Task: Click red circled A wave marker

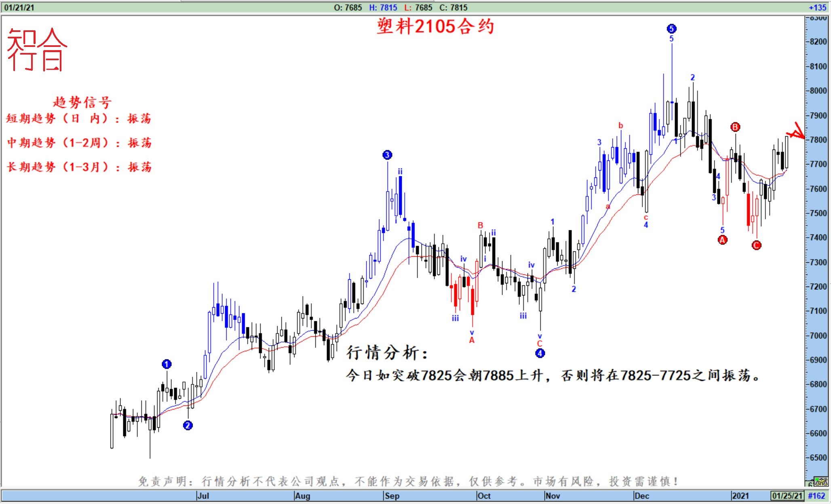Action: pyautogui.click(x=722, y=240)
